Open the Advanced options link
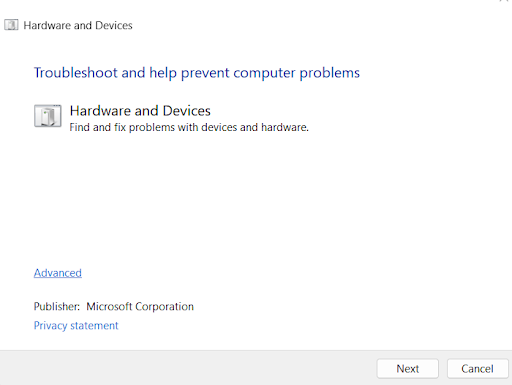The height and width of the screenshot is (385, 512). point(58,273)
